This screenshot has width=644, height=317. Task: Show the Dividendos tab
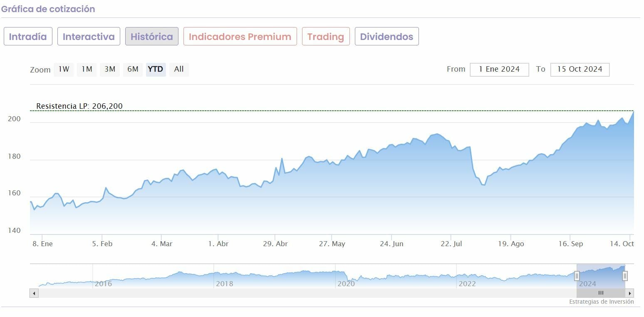coord(386,37)
